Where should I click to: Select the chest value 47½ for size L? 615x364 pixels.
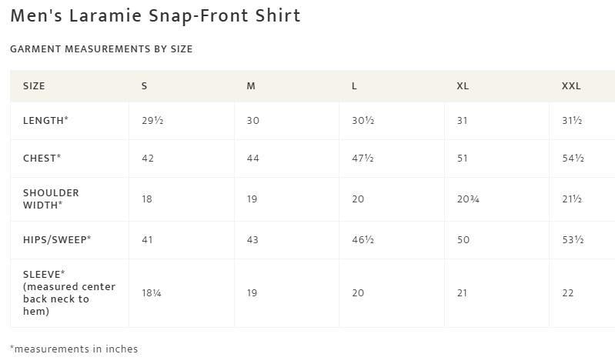click(x=363, y=159)
